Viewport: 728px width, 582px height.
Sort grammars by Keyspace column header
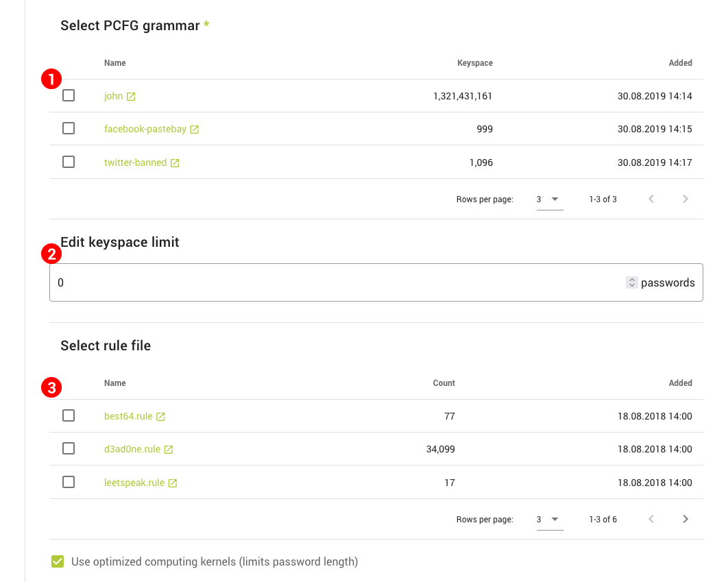coord(474,63)
